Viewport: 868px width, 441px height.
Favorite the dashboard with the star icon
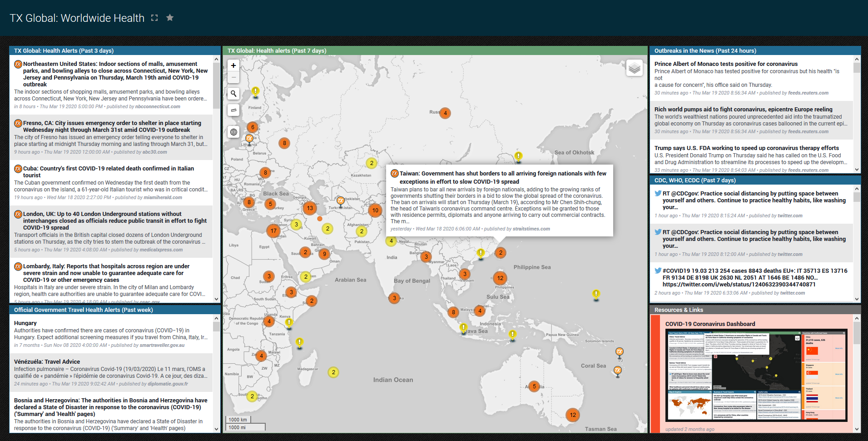(170, 18)
